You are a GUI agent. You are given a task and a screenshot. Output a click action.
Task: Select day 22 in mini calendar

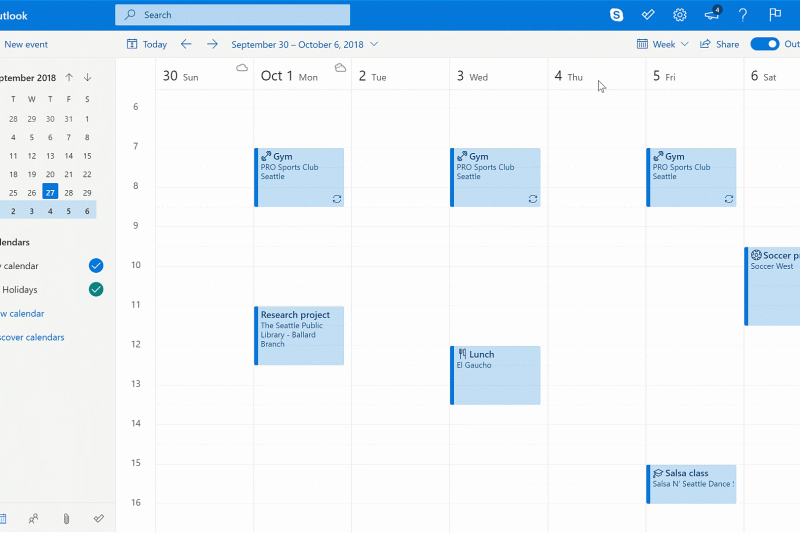87,174
